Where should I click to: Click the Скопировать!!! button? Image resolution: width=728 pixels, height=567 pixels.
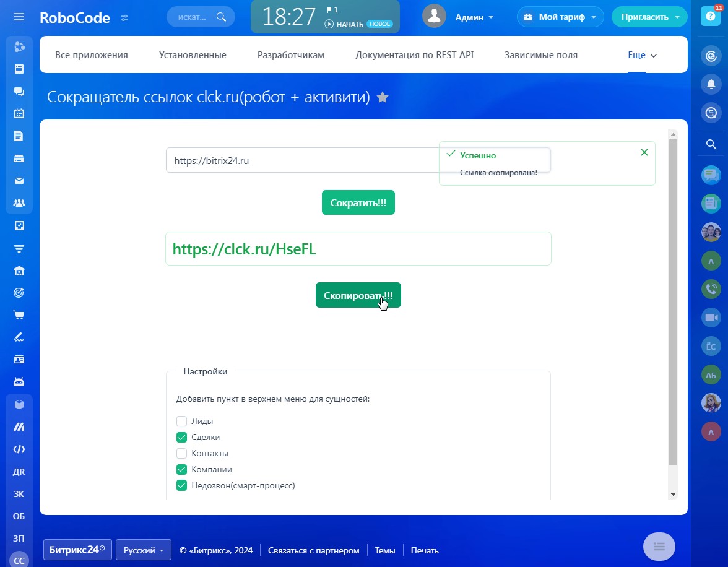coord(358,295)
